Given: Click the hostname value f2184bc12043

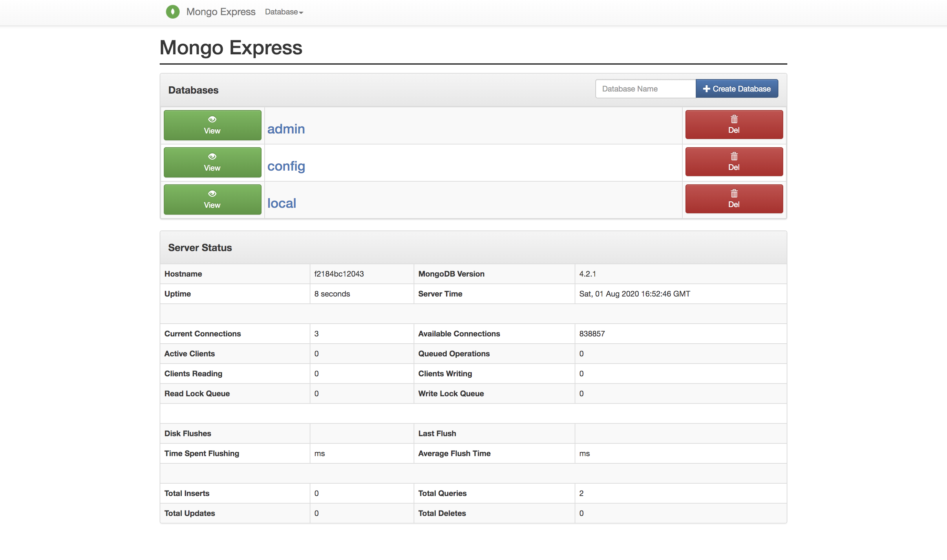Looking at the screenshot, I should pyautogui.click(x=339, y=274).
